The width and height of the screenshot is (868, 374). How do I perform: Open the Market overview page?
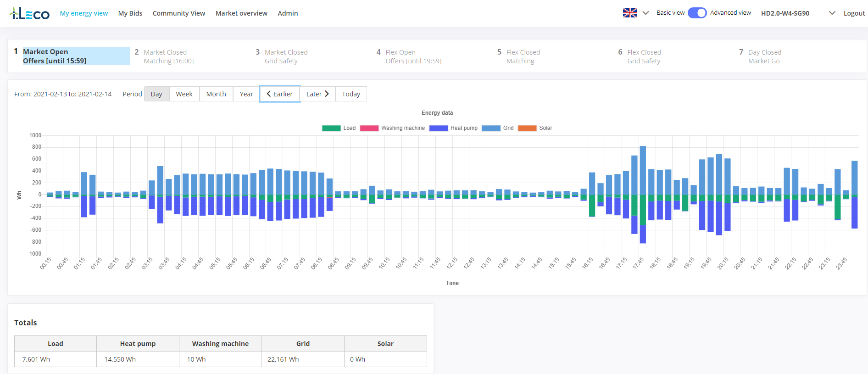(241, 13)
